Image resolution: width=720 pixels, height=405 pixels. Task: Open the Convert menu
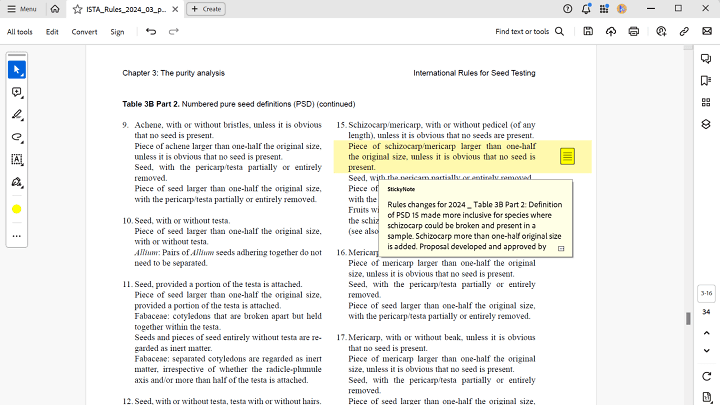click(84, 31)
